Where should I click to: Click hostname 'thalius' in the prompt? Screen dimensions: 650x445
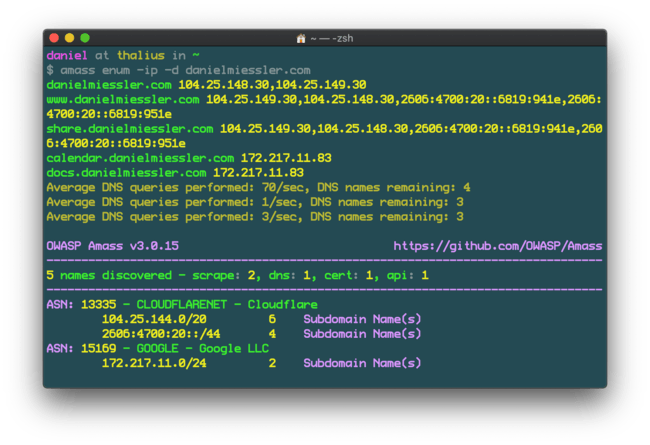141,55
